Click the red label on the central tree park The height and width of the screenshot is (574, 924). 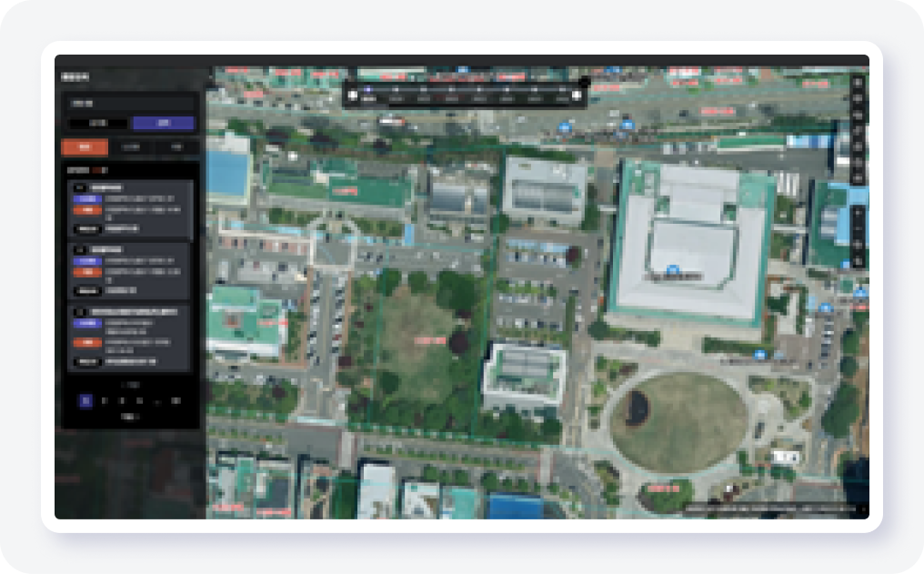point(428,339)
